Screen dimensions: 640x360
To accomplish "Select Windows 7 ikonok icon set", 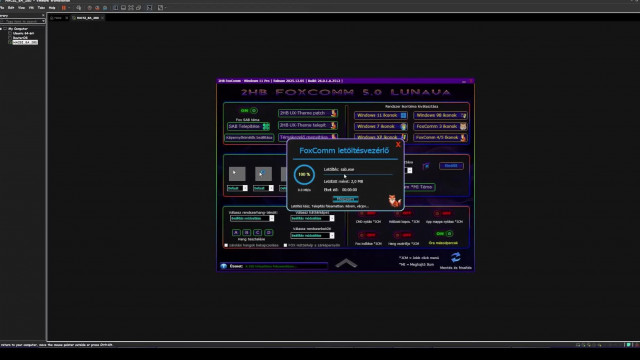I will [x=380, y=127].
